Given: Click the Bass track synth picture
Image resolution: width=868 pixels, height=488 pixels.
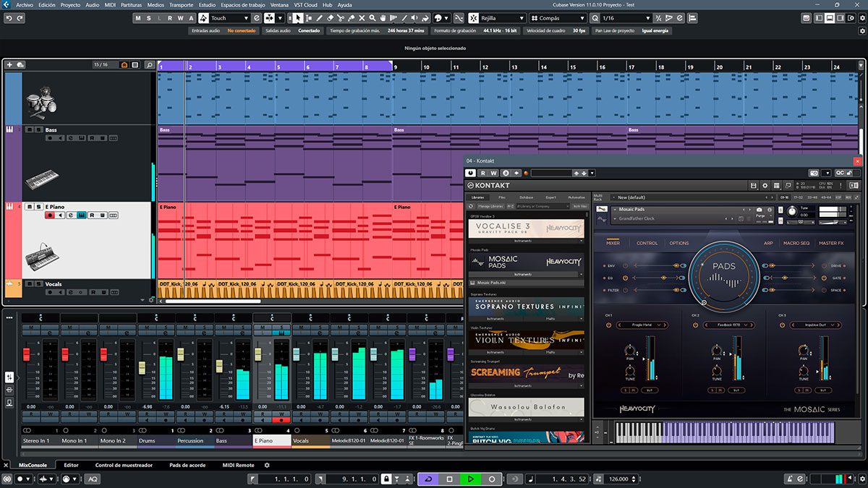Looking at the screenshot, I should pyautogui.click(x=42, y=179).
